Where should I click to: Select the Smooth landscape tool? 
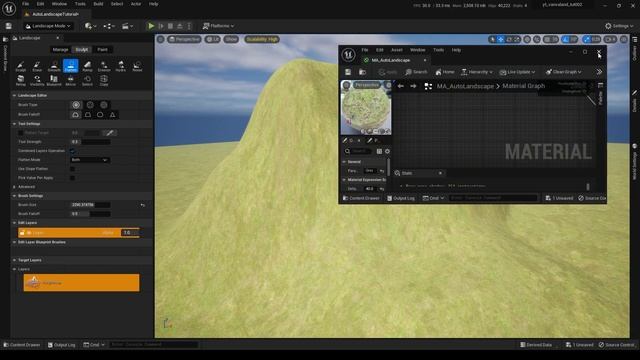point(54,66)
